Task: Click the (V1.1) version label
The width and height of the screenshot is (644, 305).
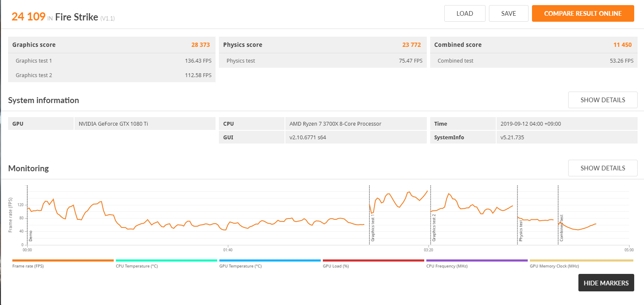Action: pos(107,18)
